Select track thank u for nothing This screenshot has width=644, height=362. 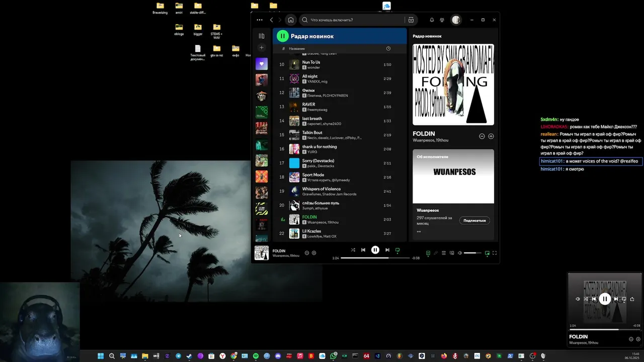click(340, 149)
